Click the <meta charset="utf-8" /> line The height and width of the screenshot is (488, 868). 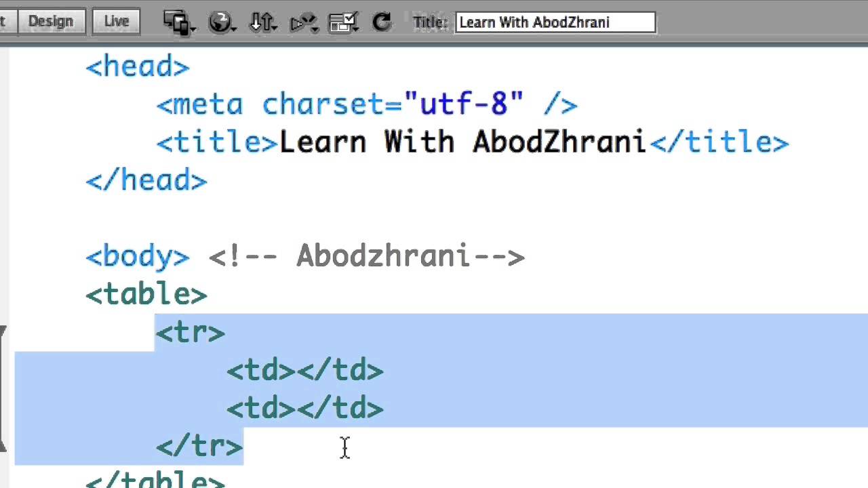click(x=367, y=104)
